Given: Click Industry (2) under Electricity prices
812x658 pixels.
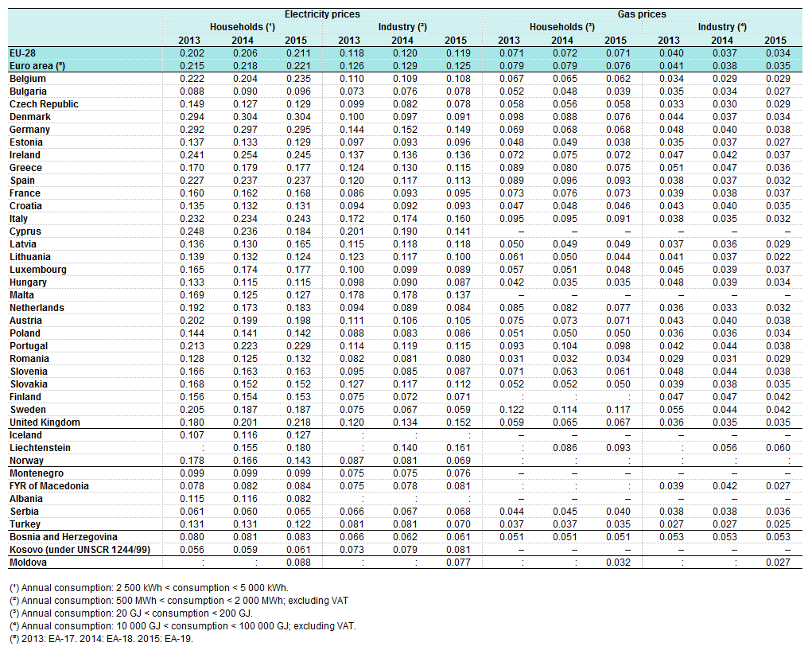Looking at the screenshot, I should click(x=402, y=27).
